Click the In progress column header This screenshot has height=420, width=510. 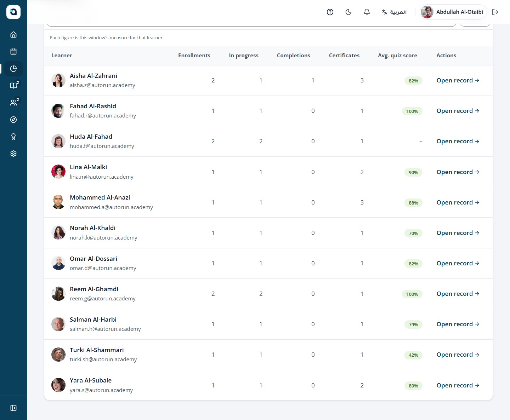point(244,56)
